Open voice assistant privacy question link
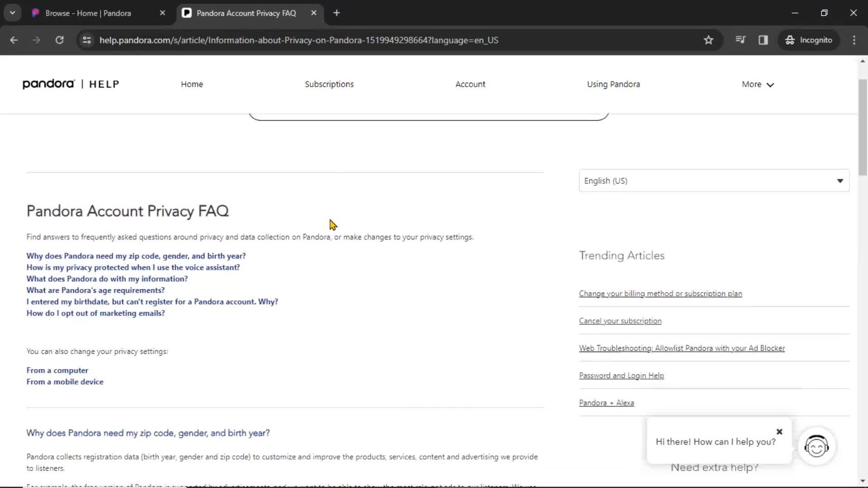The image size is (868, 488). (x=133, y=267)
